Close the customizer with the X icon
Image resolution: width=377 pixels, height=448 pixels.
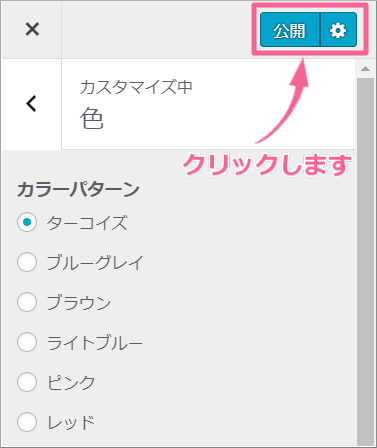(x=32, y=29)
